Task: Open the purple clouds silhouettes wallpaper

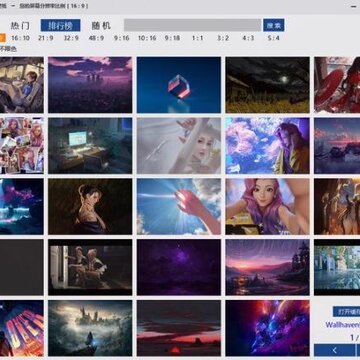Action: coord(90,85)
